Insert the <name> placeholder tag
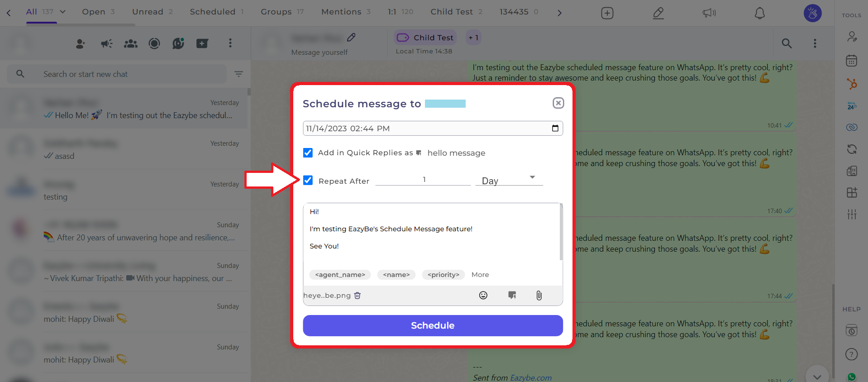The image size is (868, 382). click(396, 275)
